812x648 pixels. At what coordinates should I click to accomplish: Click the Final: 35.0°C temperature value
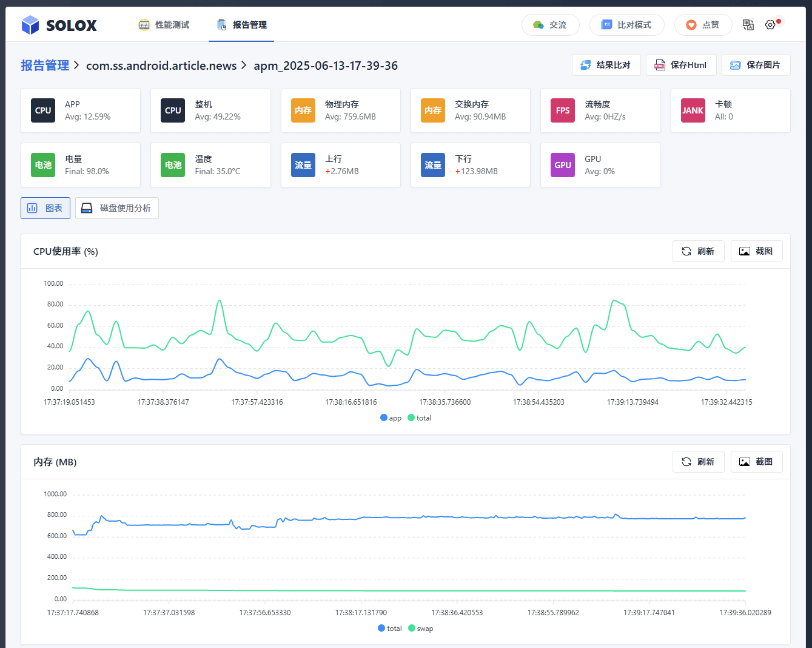coord(218,171)
